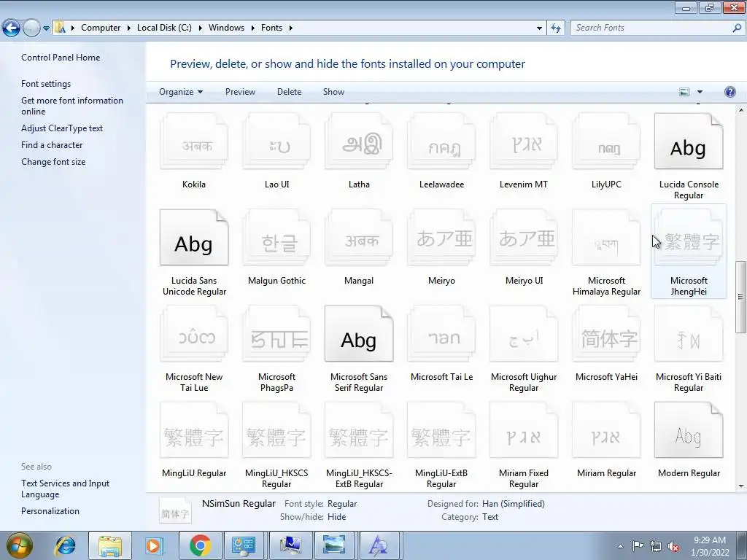Select the Meiryo font icon

click(x=441, y=238)
